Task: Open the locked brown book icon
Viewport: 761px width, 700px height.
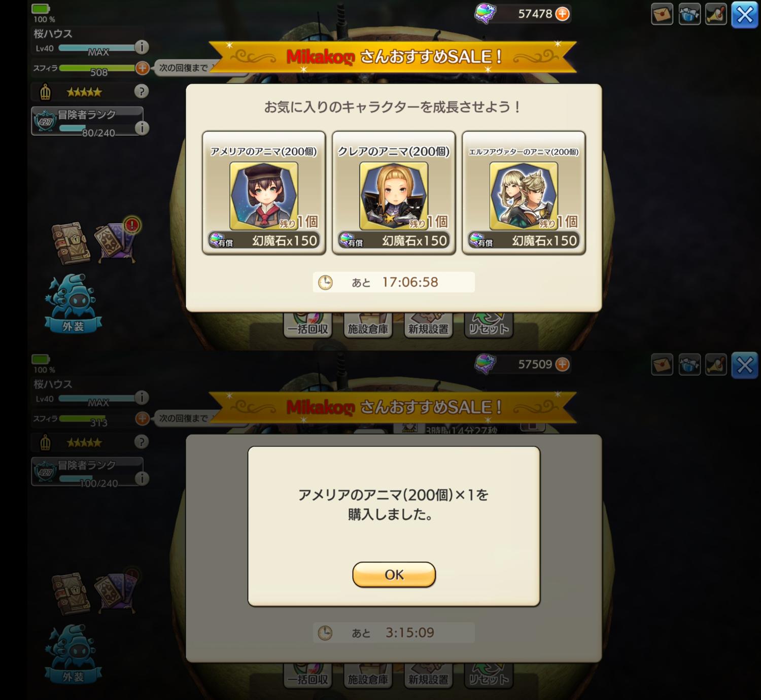Action: click(x=71, y=243)
